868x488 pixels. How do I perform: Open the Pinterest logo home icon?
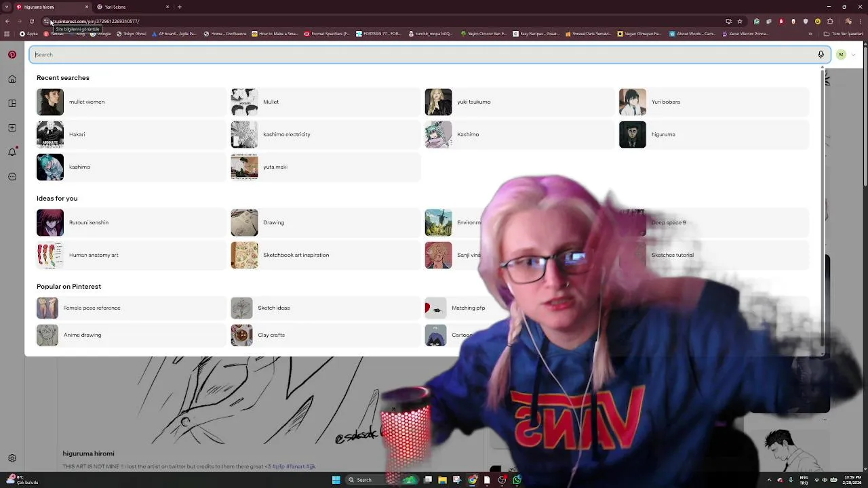click(12, 55)
